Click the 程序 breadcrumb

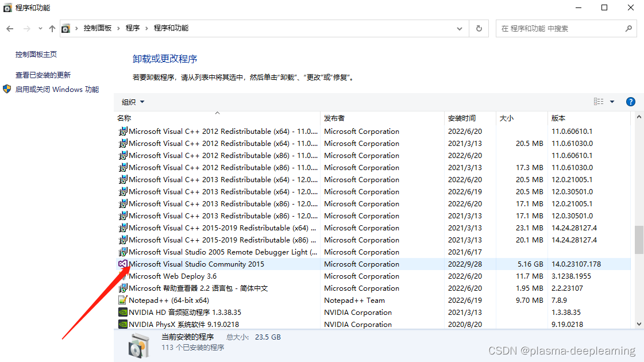(x=133, y=28)
